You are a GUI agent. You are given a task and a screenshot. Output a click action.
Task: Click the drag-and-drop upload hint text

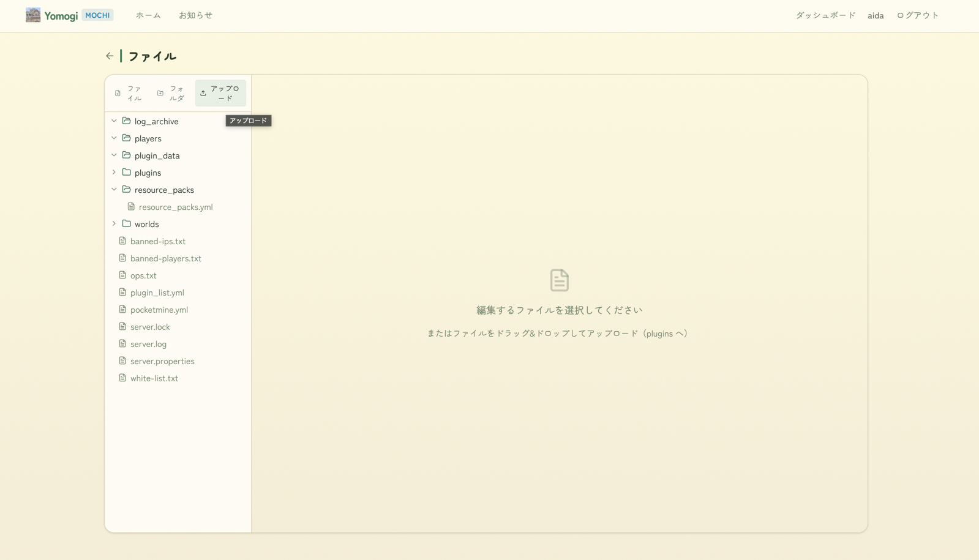[x=558, y=334]
